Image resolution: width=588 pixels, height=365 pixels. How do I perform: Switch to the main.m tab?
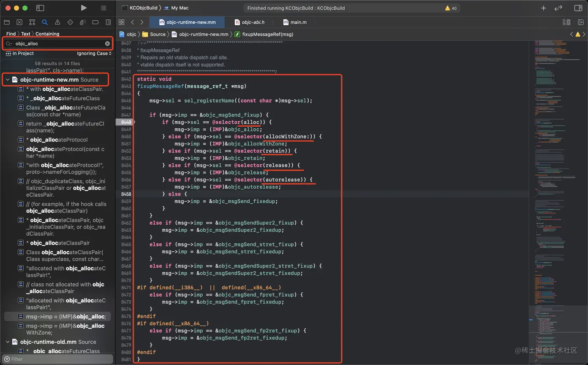click(295, 23)
